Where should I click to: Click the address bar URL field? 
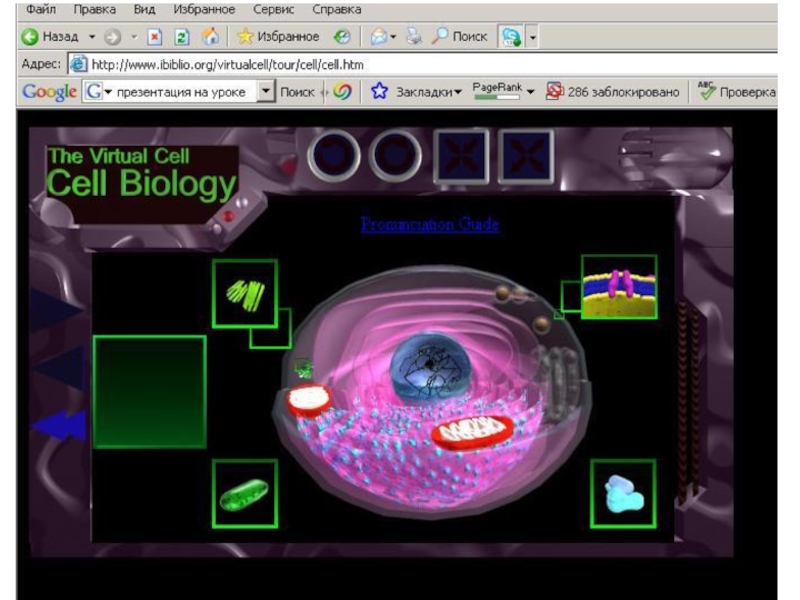point(422,65)
